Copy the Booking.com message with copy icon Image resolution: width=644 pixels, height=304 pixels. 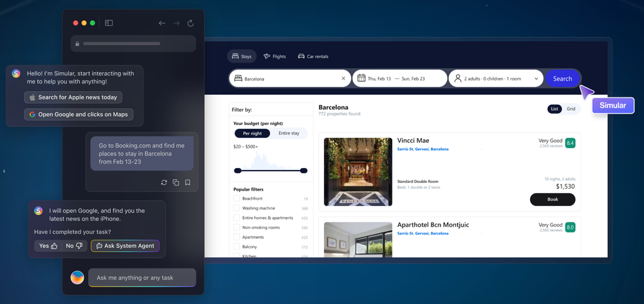[176, 182]
